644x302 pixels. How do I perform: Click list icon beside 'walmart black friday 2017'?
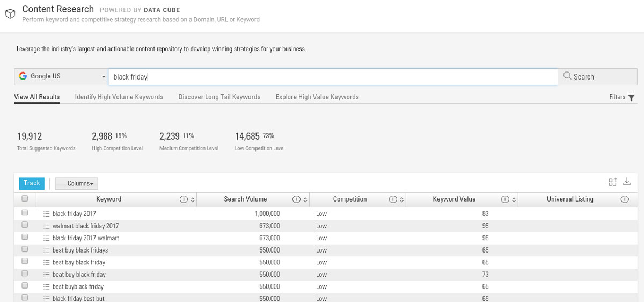tap(46, 226)
